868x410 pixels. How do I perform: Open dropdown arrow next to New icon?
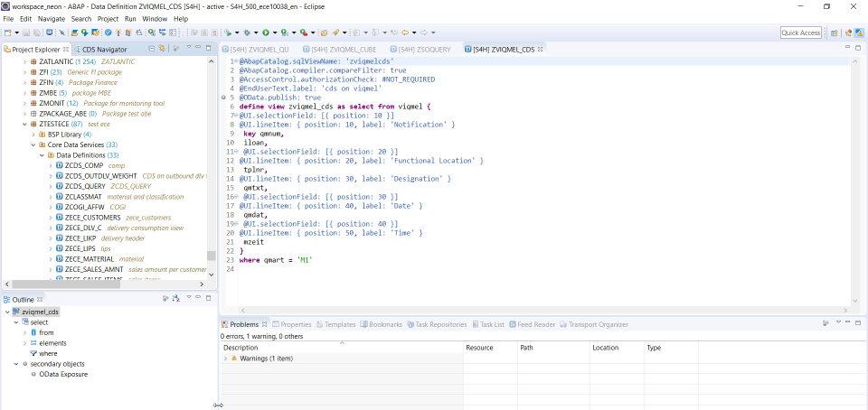pyautogui.click(x=16, y=33)
